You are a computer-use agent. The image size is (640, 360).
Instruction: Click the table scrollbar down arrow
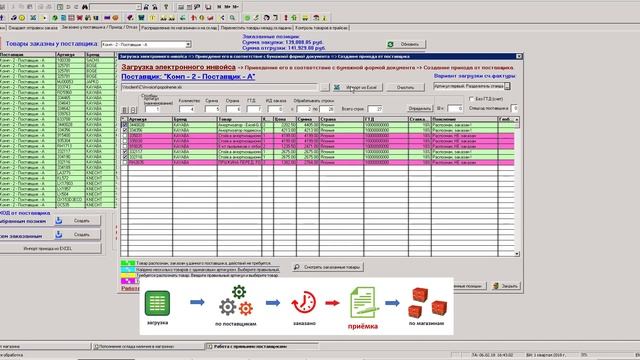tap(517, 253)
